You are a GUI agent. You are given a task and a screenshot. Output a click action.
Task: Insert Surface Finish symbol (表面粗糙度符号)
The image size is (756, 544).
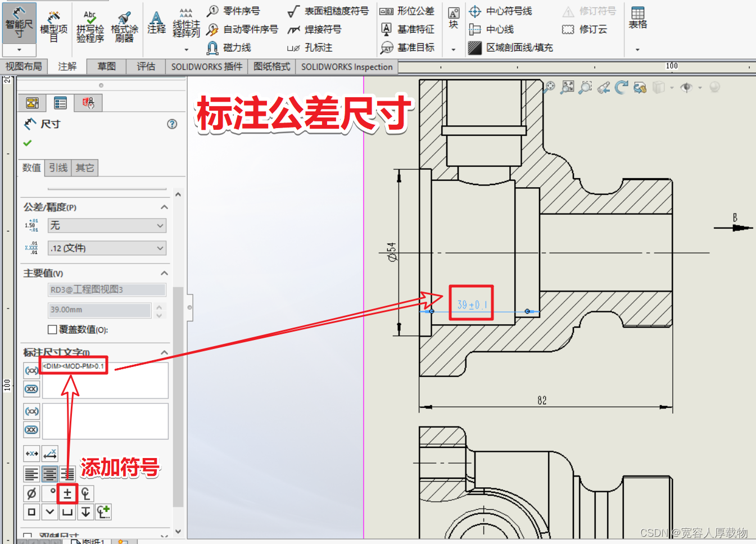click(328, 11)
